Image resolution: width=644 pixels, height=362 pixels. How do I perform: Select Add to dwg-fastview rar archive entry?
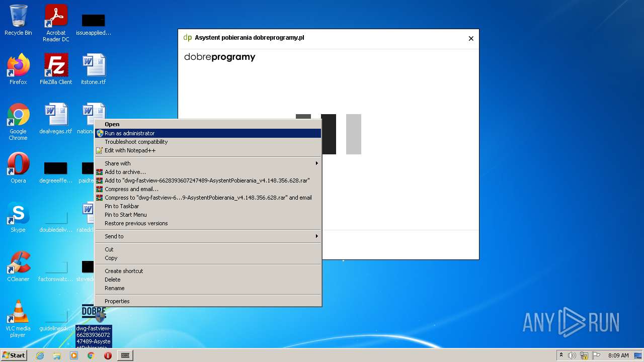[208, 180]
